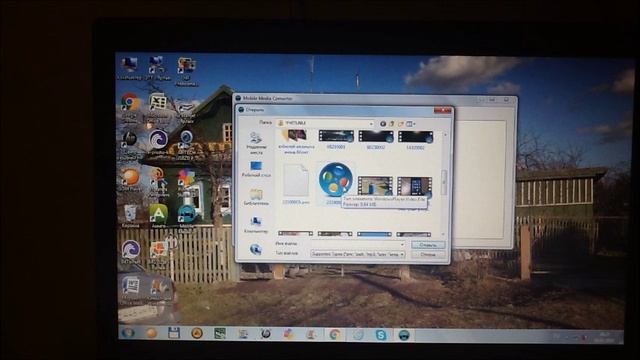Select Компьютер (Computer) in dialog sidebar
The width and height of the screenshot is (640, 360).
coord(256,225)
